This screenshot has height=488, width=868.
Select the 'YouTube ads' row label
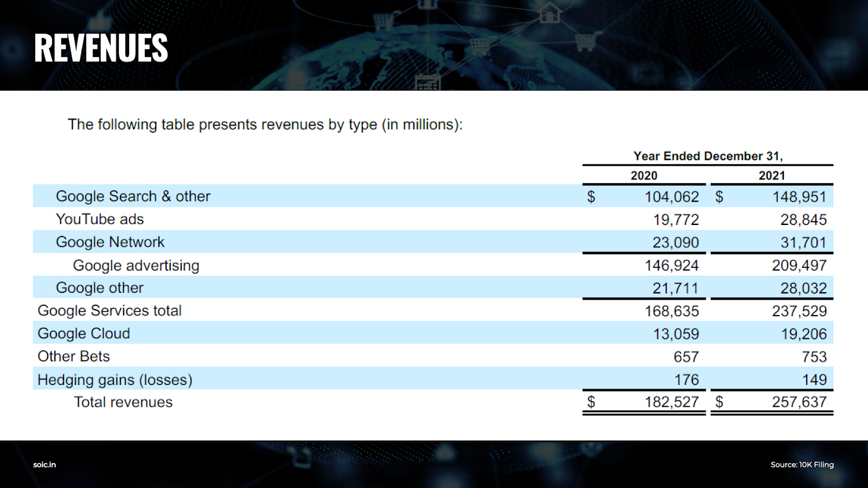click(x=100, y=219)
